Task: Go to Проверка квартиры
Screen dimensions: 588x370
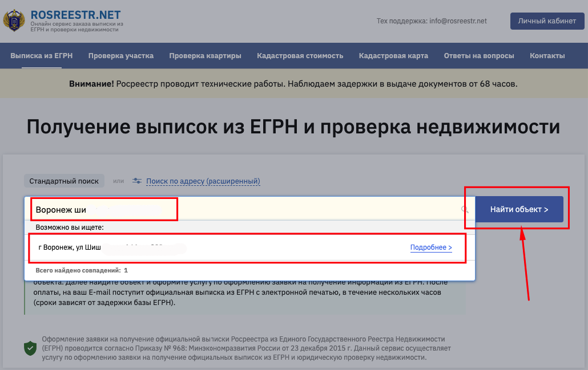Action: [x=205, y=56]
